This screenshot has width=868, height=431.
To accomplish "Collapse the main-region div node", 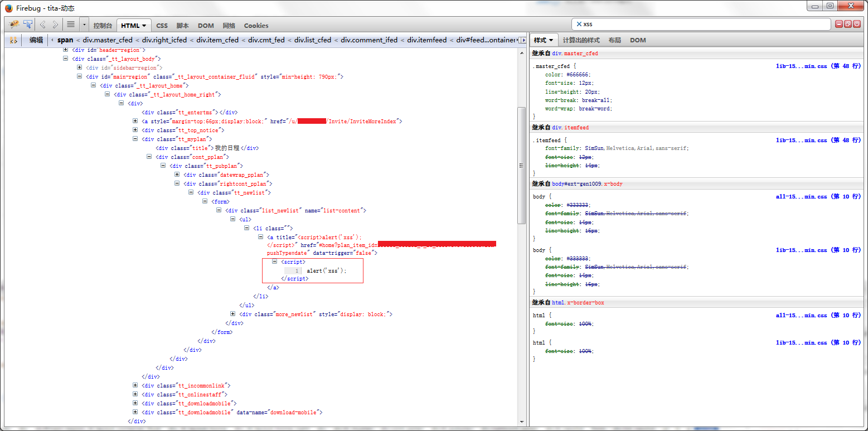I will pos(79,76).
